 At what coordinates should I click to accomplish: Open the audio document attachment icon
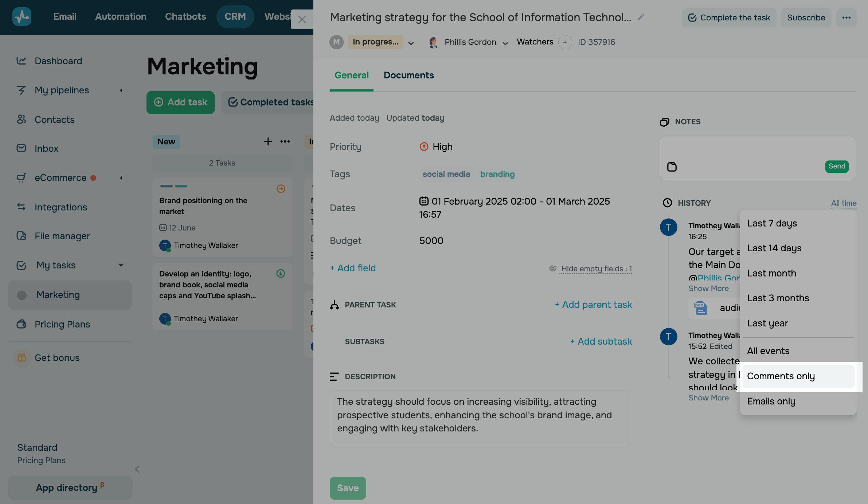point(700,308)
